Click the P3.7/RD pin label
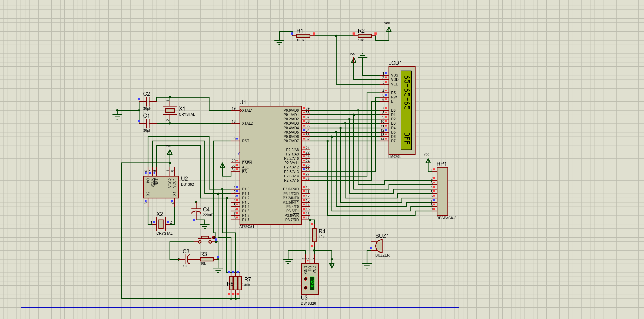Screen dimensions: 644x319 pos(292,220)
